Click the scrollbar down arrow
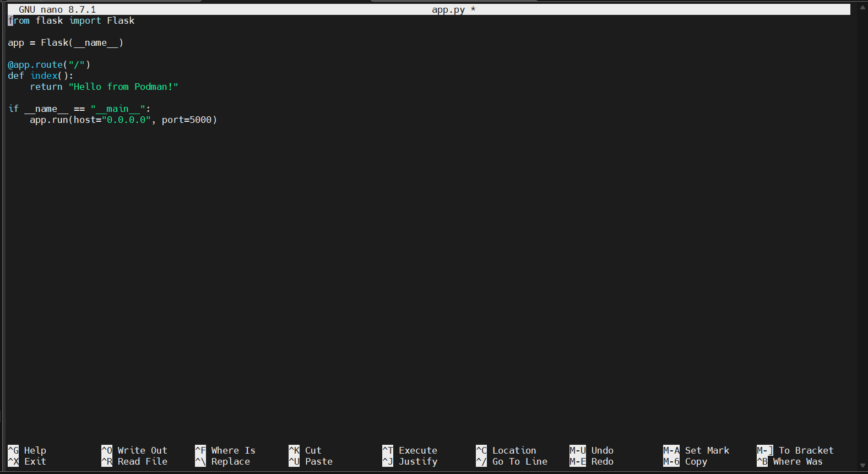This screenshot has height=474, width=868. coord(862,466)
